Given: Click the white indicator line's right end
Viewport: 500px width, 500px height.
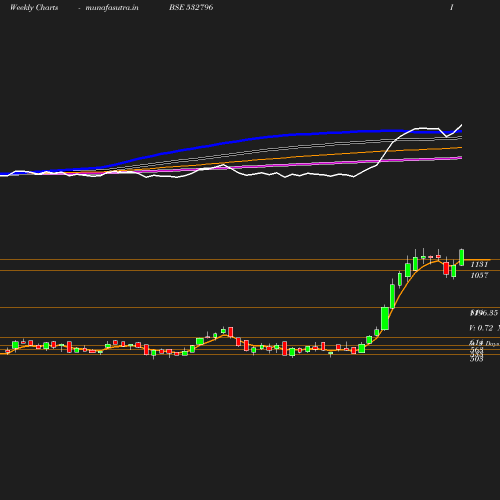Looking at the screenshot, I should coord(461,125).
